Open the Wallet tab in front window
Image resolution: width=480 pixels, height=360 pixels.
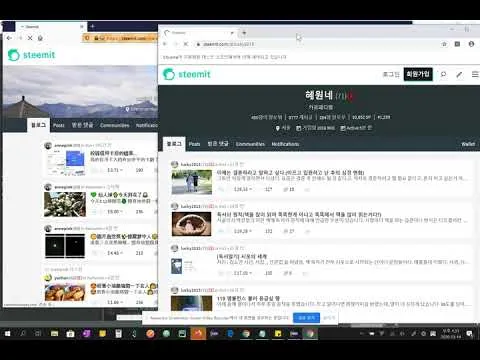[x=468, y=144]
